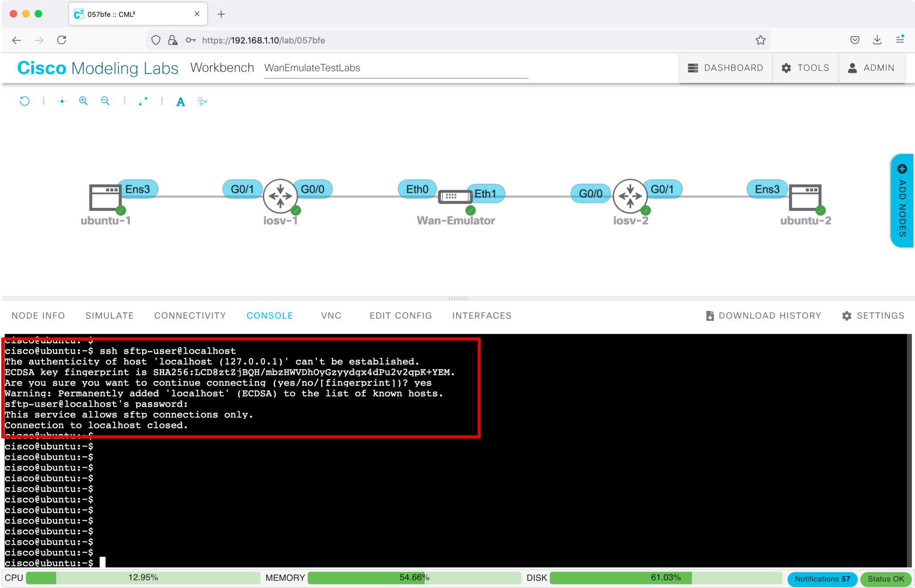This screenshot has width=915, height=588.
Task: Select the NODE INFO tab
Action: 38,315
